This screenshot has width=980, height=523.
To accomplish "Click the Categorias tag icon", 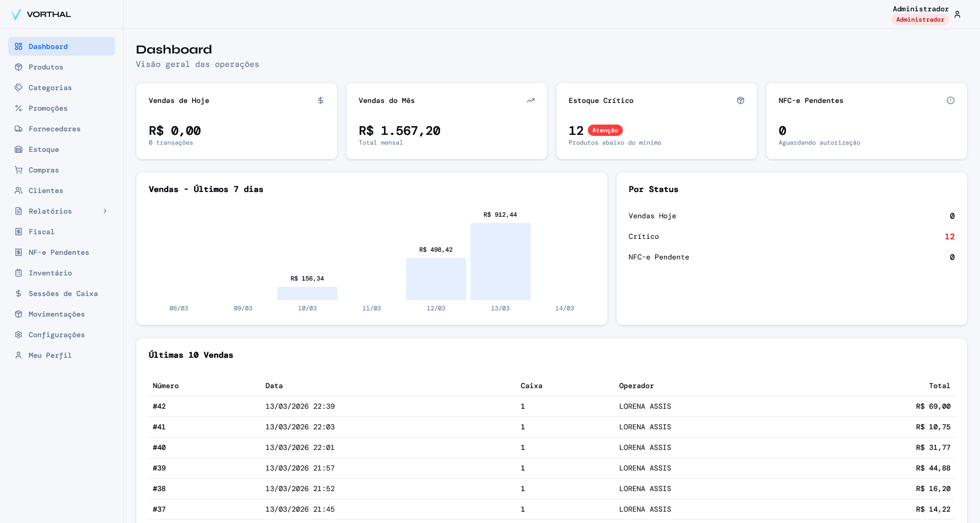I will pos(19,88).
